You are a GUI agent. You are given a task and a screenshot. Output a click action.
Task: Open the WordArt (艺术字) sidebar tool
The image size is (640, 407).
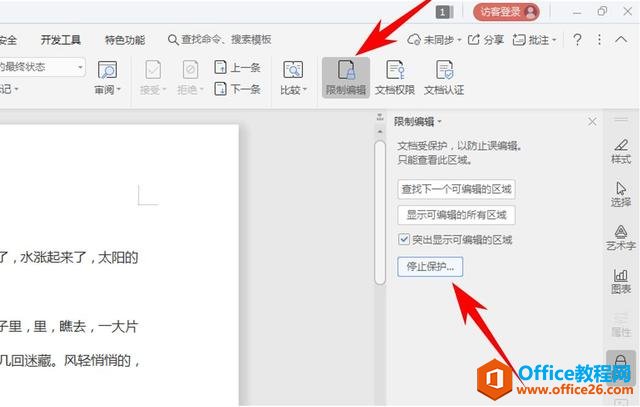[x=621, y=238]
